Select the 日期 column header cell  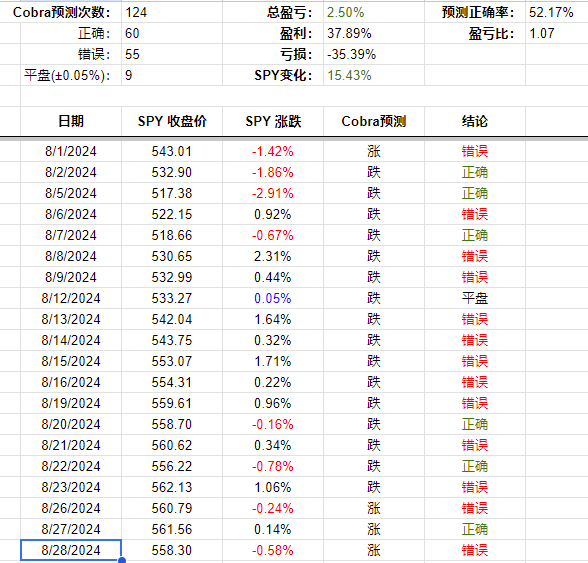point(71,121)
